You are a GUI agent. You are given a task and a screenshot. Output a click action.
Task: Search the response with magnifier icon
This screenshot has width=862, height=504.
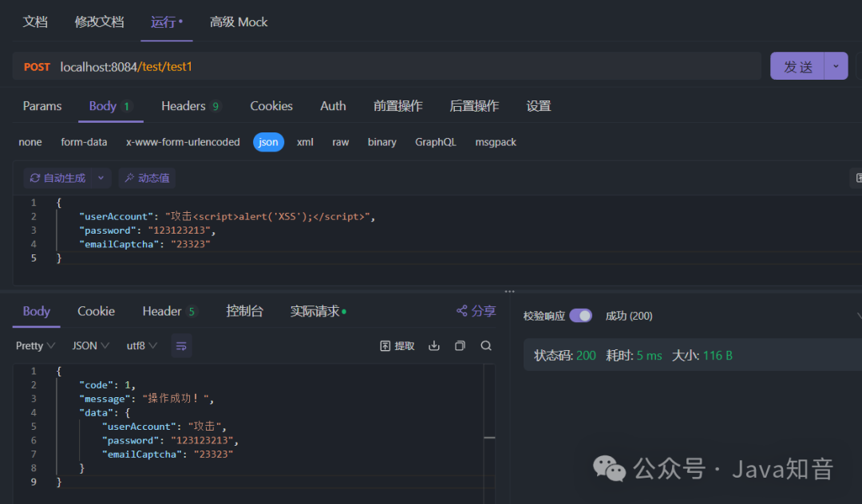[x=486, y=346]
